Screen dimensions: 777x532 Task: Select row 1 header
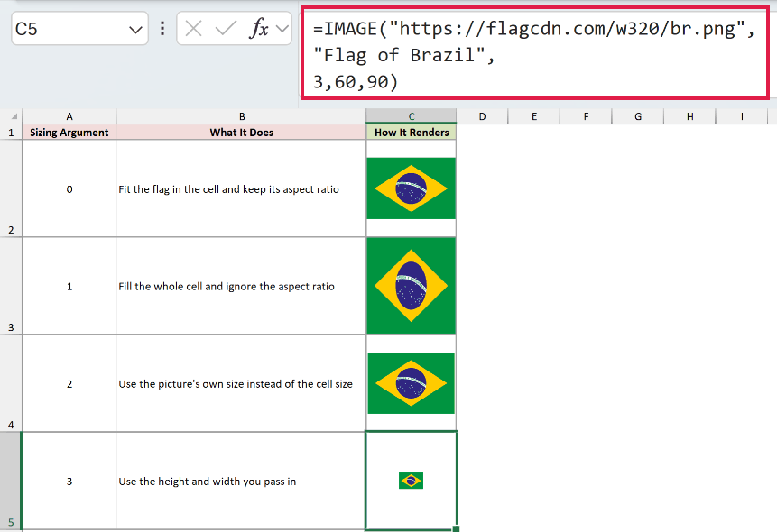[11, 133]
